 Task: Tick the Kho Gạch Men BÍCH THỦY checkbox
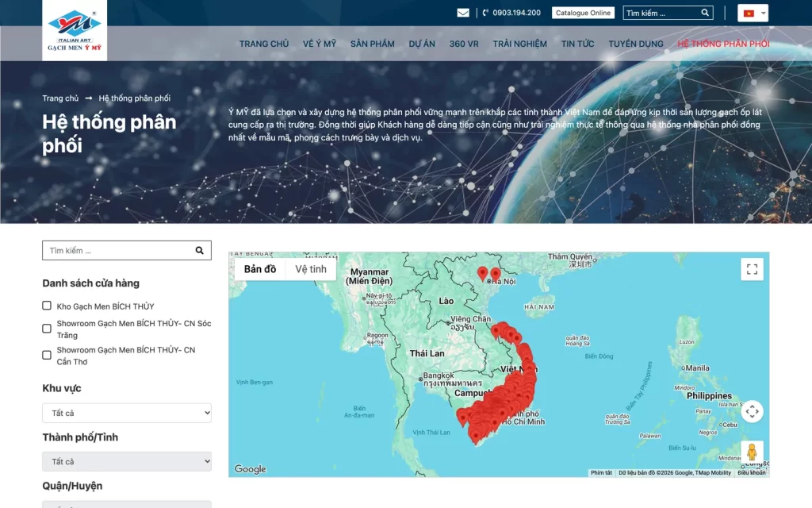pyautogui.click(x=47, y=306)
